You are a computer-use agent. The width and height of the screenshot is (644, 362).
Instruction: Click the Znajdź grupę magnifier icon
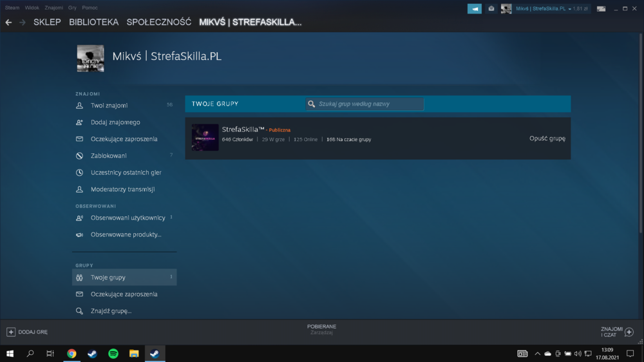[79, 311]
